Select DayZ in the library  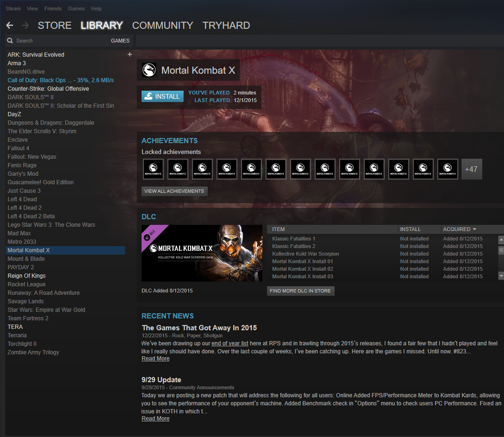pyautogui.click(x=15, y=114)
